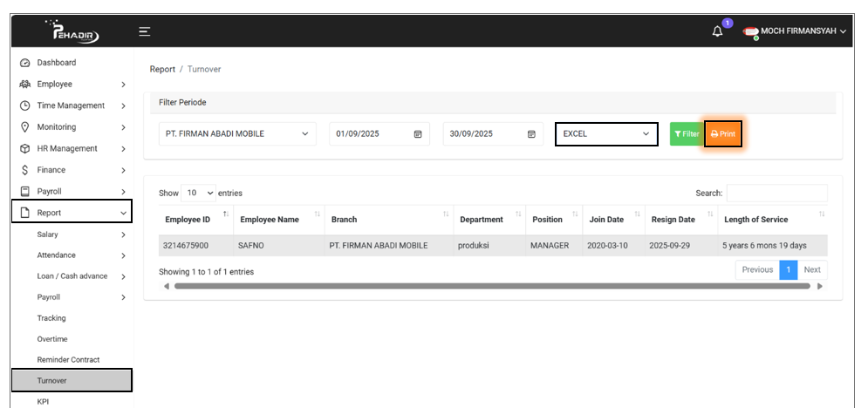Click the 5 years 6 mons 19 days cell

[x=773, y=246]
